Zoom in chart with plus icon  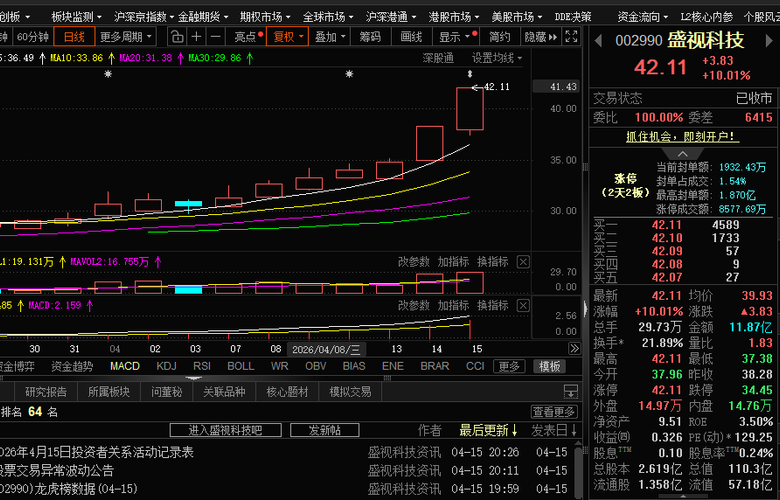point(196,36)
